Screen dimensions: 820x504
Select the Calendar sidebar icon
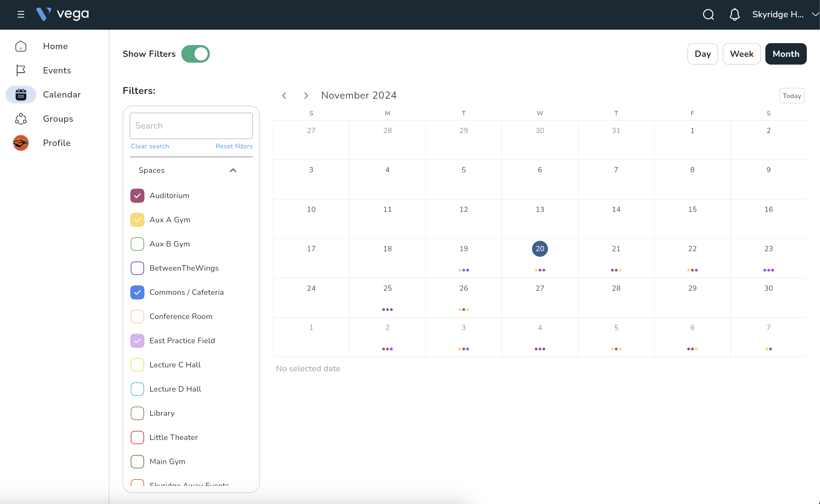click(21, 95)
